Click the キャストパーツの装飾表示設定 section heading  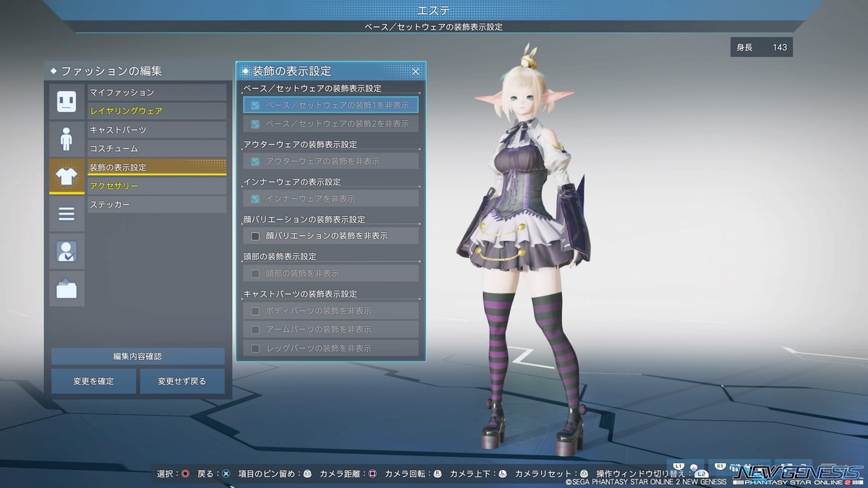coord(300,294)
